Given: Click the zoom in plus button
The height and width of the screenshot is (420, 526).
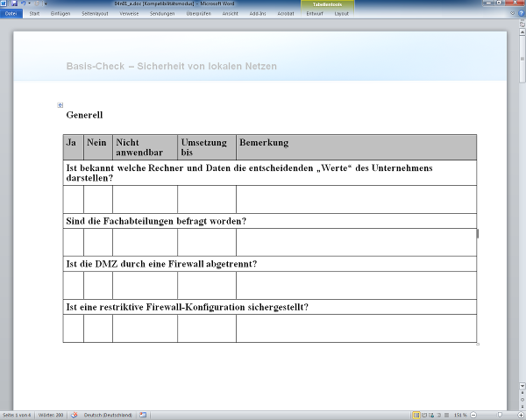Looking at the screenshot, I should point(520,415).
